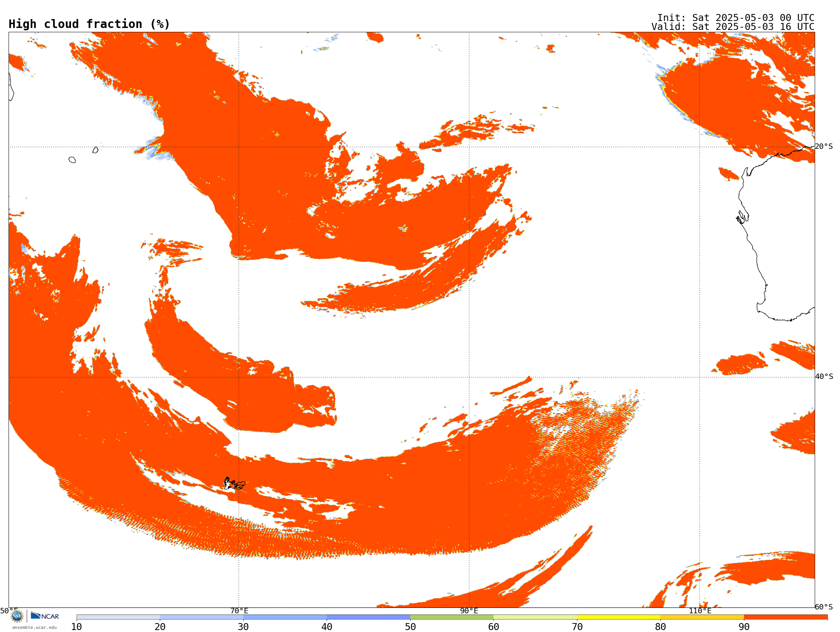The image size is (840, 632).
Task: Click the colorbar tick label 20
Action: [160, 627]
